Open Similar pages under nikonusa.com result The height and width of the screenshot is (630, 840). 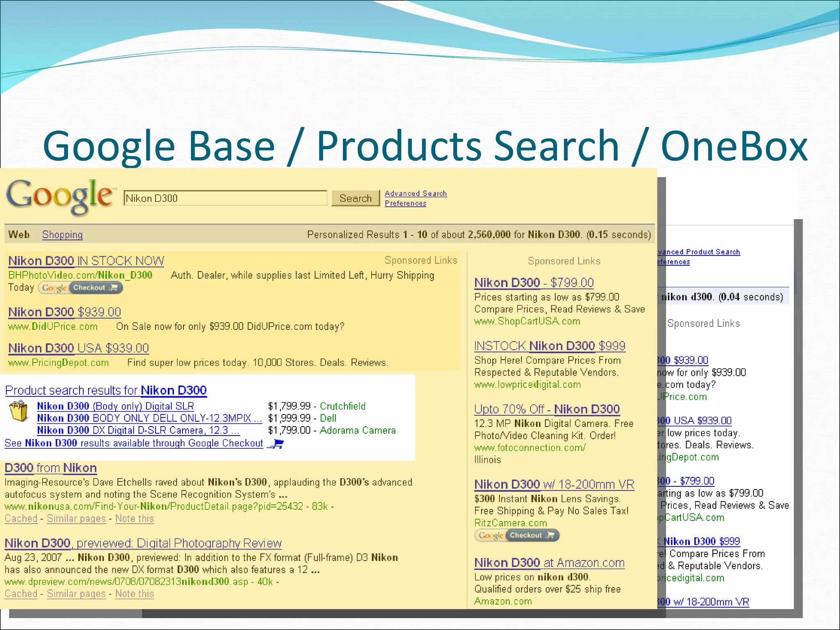pos(76,519)
